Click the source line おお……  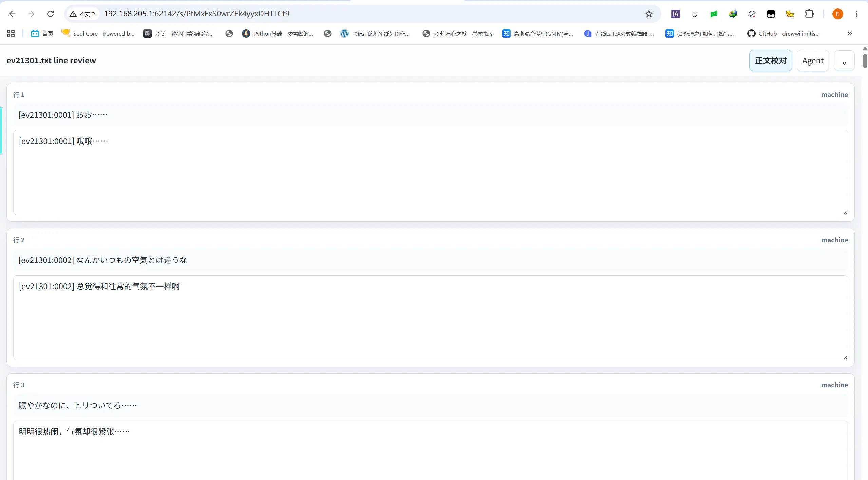pyautogui.click(x=430, y=115)
